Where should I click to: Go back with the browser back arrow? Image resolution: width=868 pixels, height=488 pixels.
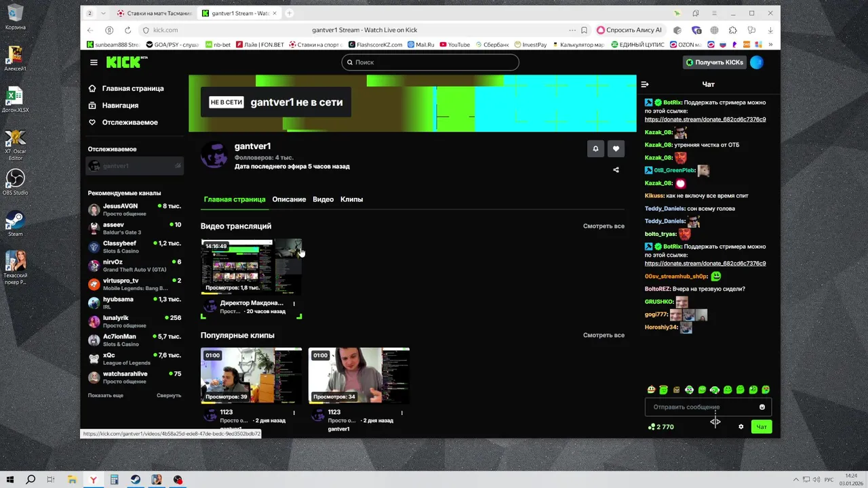[x=90, y=30]
